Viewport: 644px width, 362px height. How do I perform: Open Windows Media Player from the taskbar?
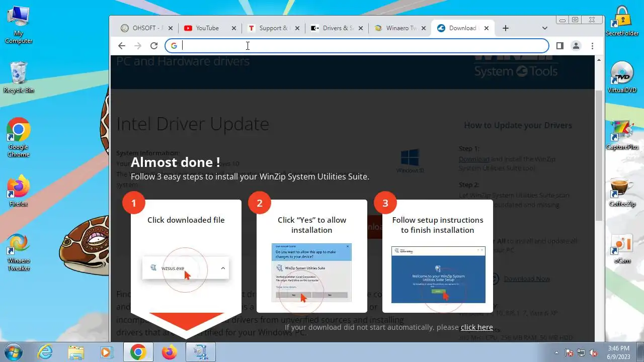pos(107,352)
